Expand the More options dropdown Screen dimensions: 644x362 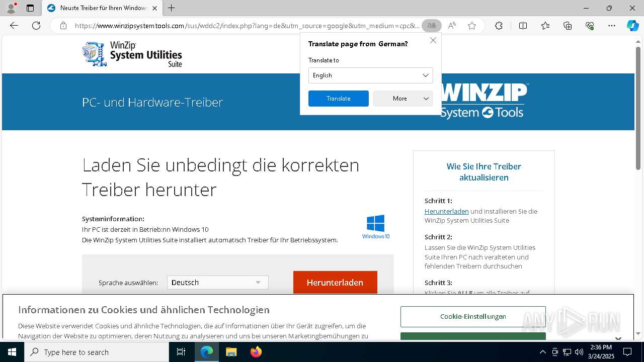(x=403, y=99)
